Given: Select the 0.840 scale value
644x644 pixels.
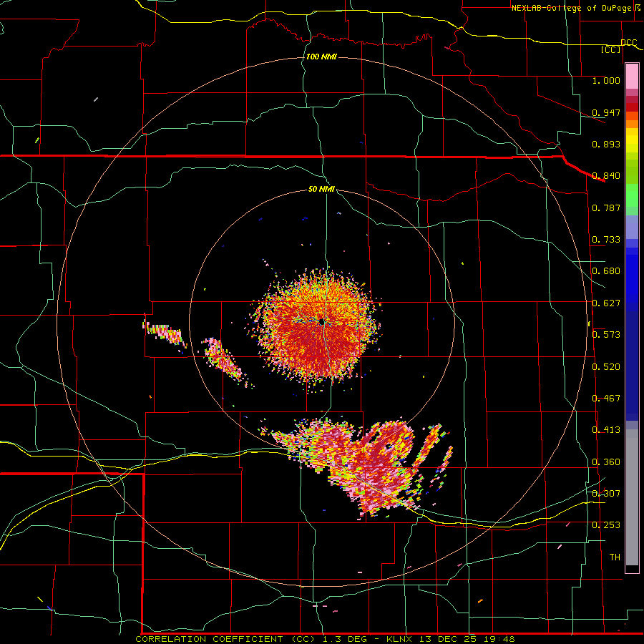Looking at the screenshot, I should pyautogui.click(x=606, y=176).
